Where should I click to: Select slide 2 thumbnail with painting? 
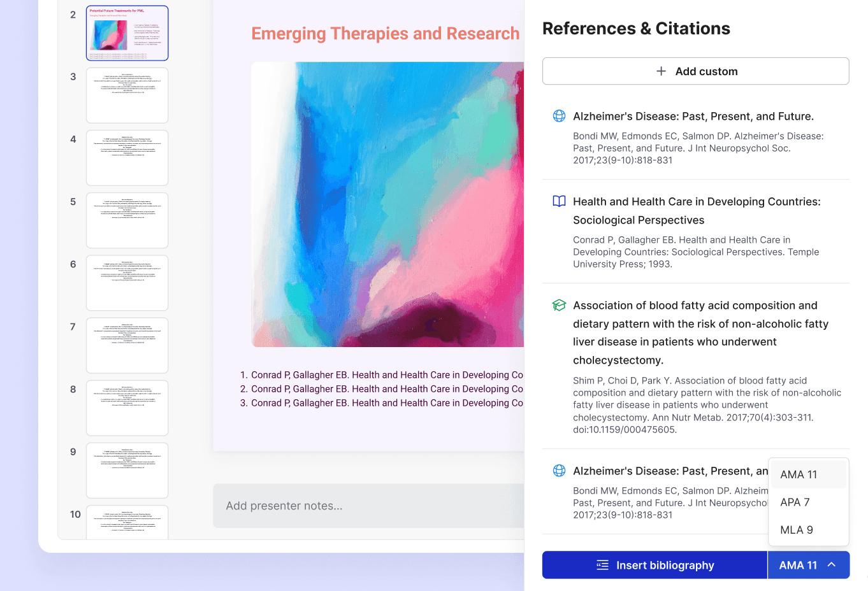127,33
